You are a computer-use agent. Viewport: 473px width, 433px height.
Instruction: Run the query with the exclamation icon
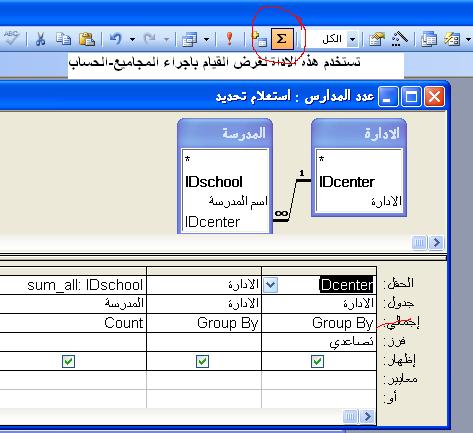[229, 39]
